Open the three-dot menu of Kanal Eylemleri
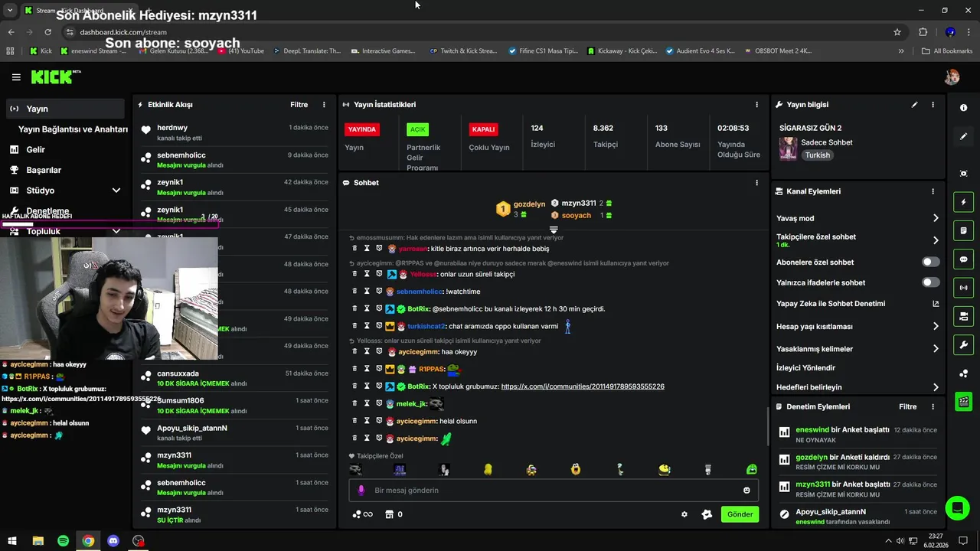The width and height of the screenshot is (980, 551). tap(933, 191)
